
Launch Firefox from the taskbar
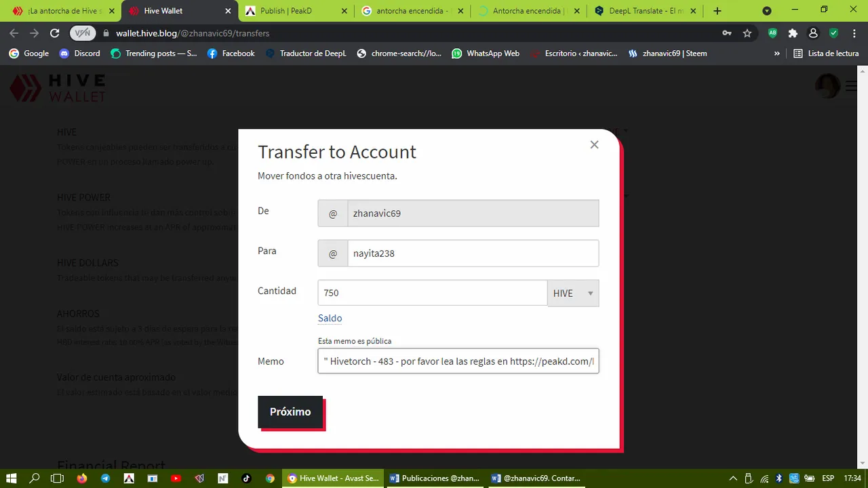point(81,478)
